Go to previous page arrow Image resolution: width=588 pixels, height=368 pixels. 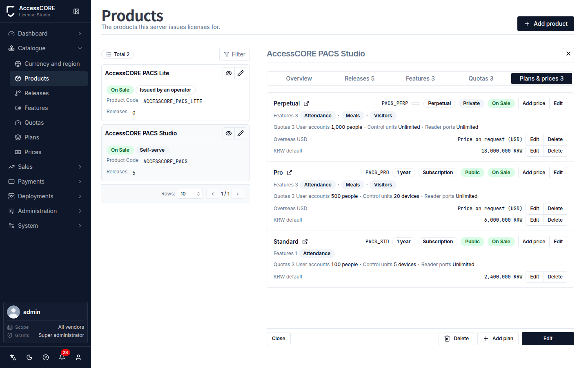pyautogui.click(x=213, y=194)
